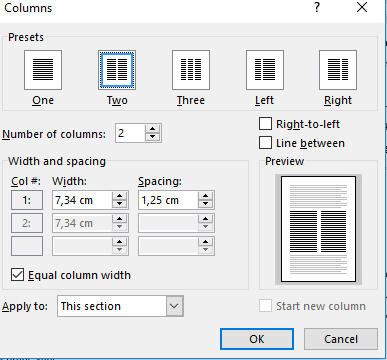Increase column 1 width with up arrow

point(120,196)
